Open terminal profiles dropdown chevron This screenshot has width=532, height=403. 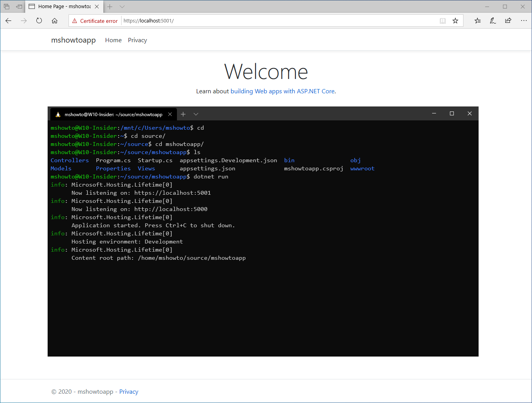click(196, 114)
